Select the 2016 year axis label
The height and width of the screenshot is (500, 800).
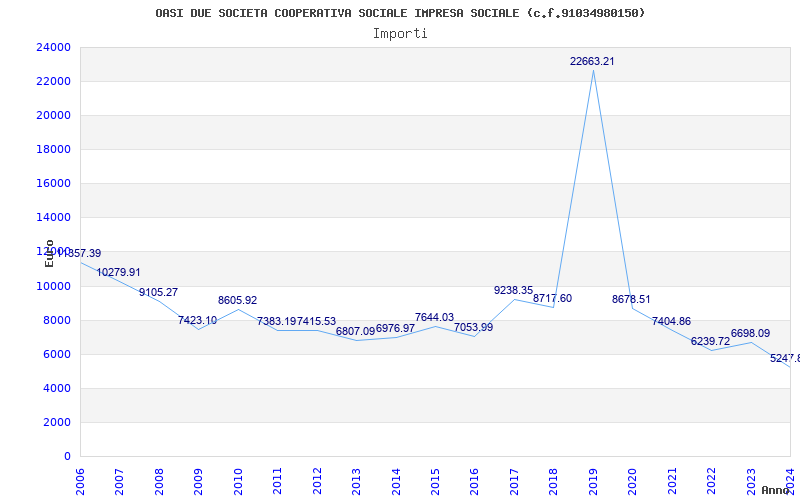(x=474, y=481)
